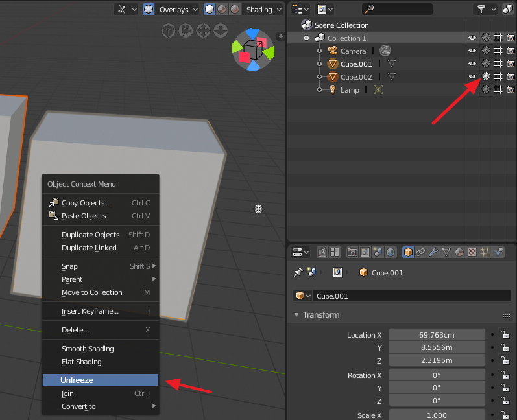Open the Workspace properties tab
This screenshot has width=517, height=420.
(x=335, y=252)
